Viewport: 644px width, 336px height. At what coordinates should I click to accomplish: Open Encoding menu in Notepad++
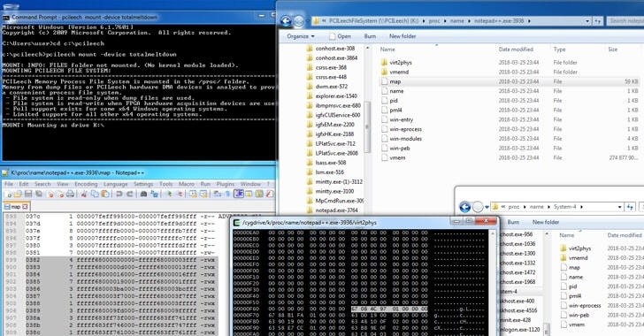[x=86, y=184]
